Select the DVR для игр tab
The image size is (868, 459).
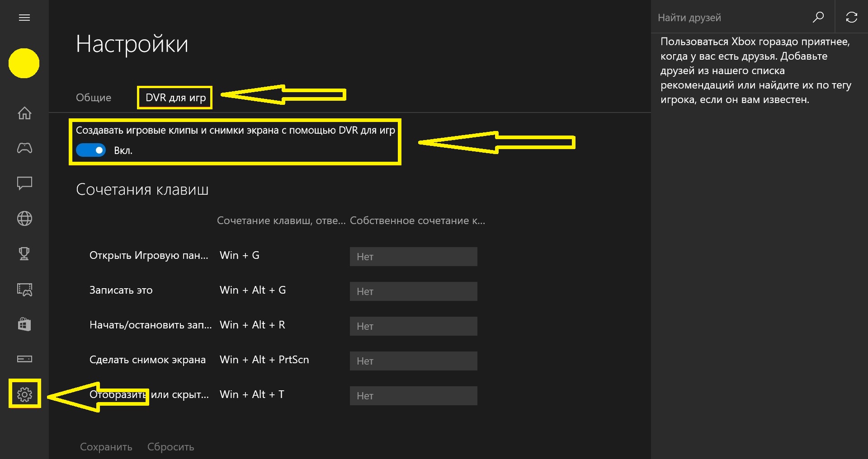coord(175,98)
